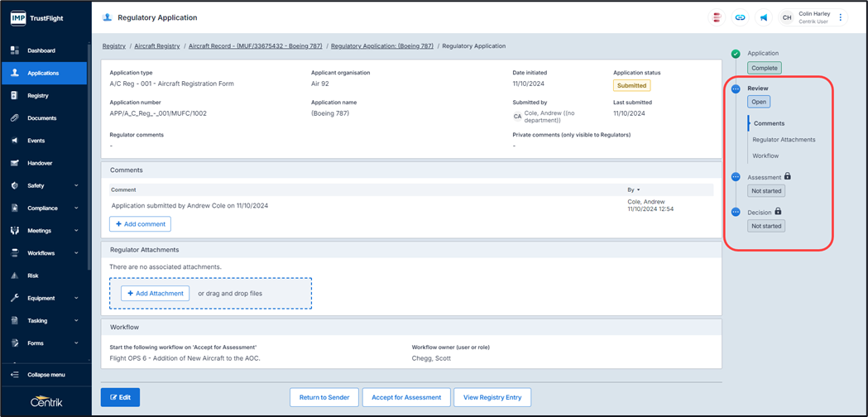Select Regulator Attachments in review steps
The image size is (868, 417).
pos(784,140)
